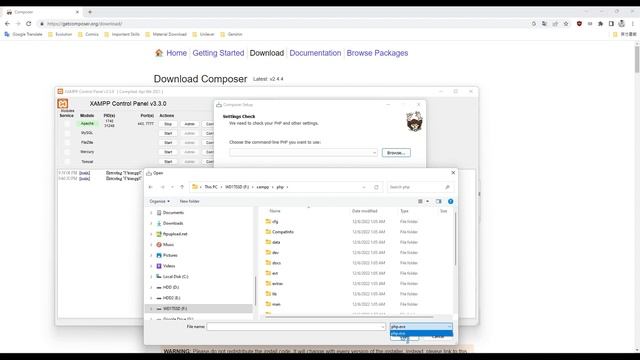640x360 pixels.
Task: Open the view options dropdown arrow
Action: 427,201
